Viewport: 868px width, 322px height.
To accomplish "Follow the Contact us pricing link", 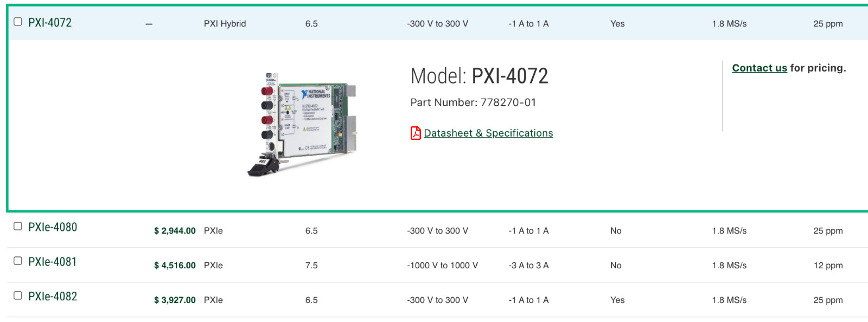I will pyautogui.click(x=759, y=68).
